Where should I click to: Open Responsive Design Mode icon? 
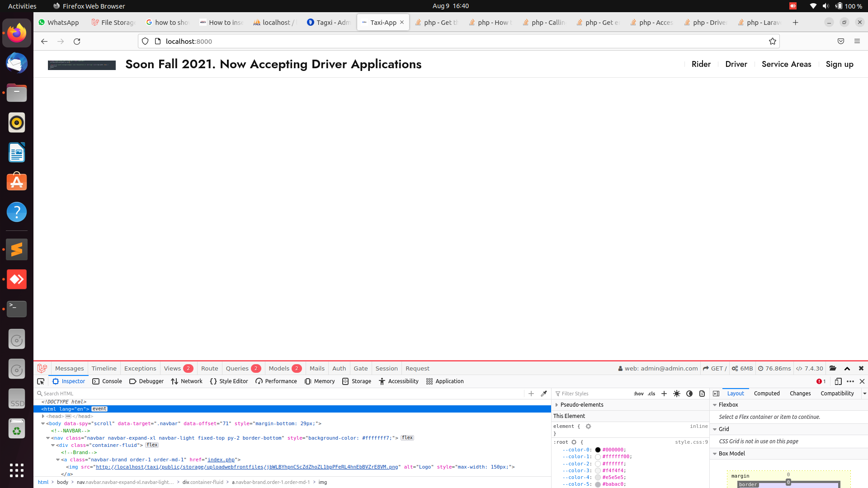tap(838, 381)
